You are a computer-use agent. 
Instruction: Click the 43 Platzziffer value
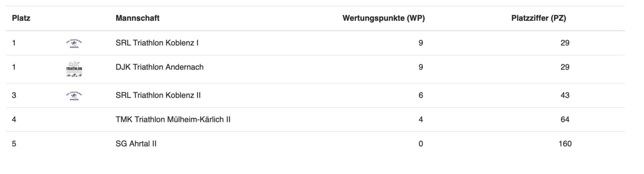click(565, 95)
